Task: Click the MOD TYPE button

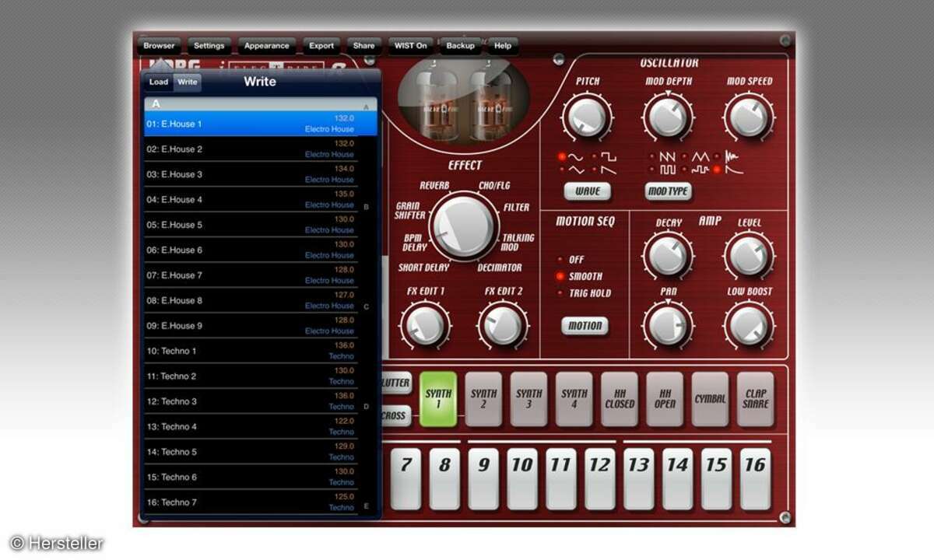Action: click(x=668, y=191)
